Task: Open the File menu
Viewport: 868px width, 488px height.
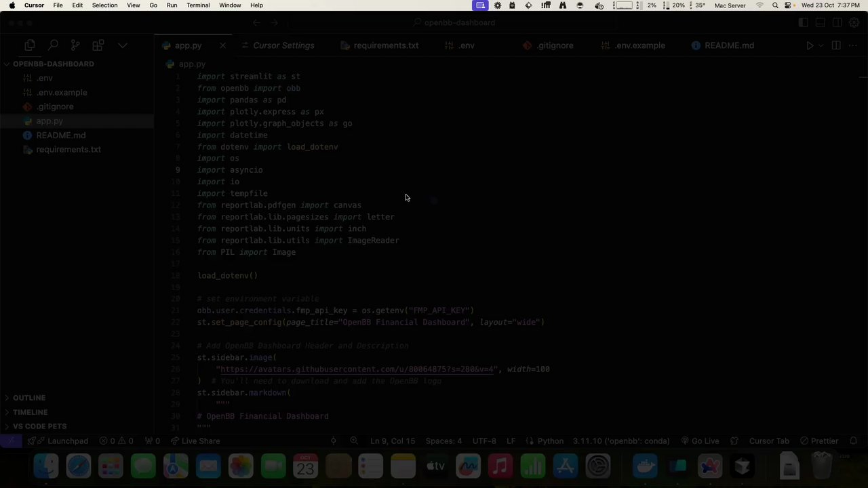Action: pos(58,5)
